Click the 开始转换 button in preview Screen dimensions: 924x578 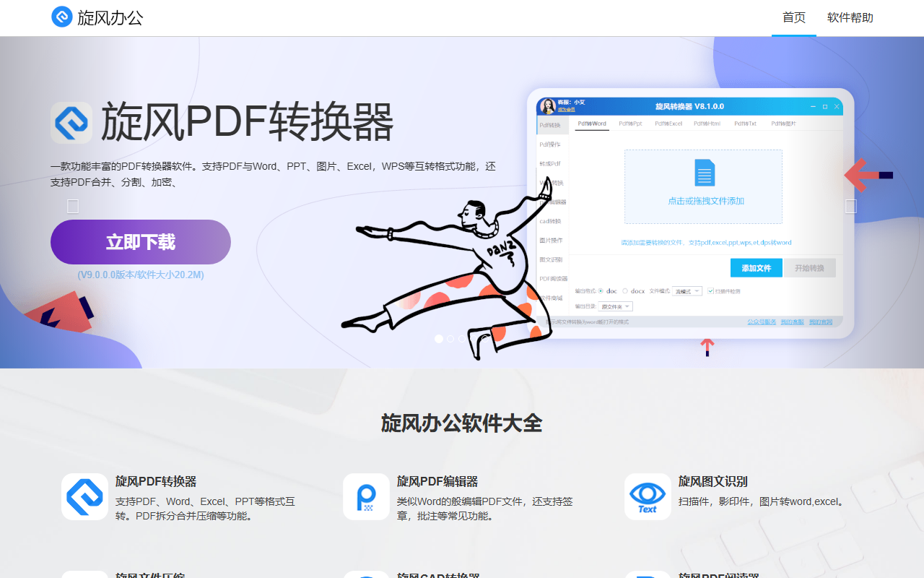coord(809,268)
